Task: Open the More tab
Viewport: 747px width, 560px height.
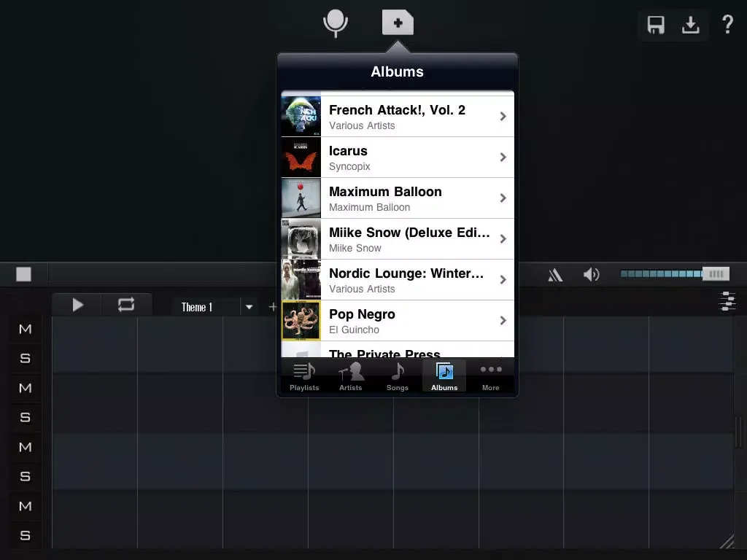Action: [x=491, y=376]
